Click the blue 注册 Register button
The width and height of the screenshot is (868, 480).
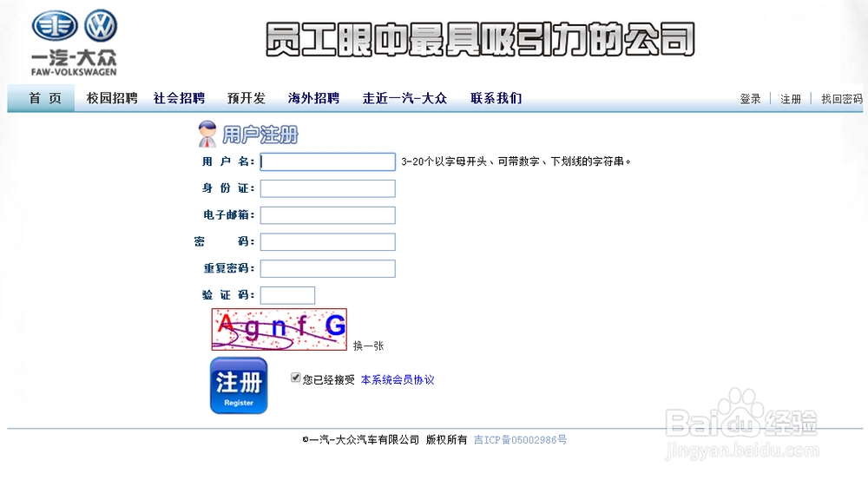click(239, 385)
